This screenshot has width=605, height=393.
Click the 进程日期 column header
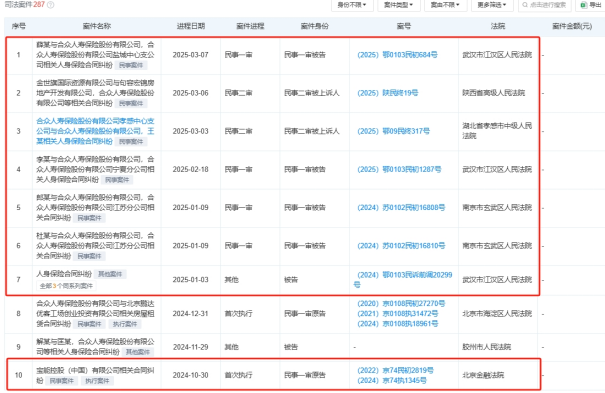(x=191, y=26)
